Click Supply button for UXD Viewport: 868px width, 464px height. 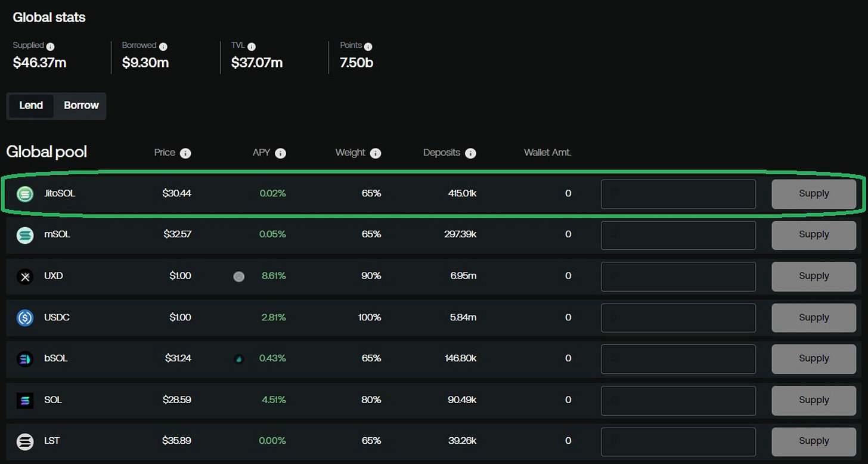[814, 276]
